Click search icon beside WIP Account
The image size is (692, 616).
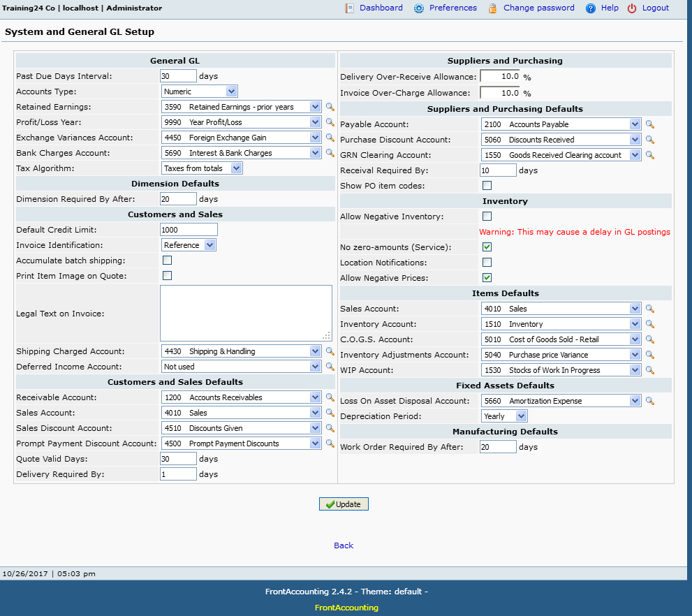[649, 370]
